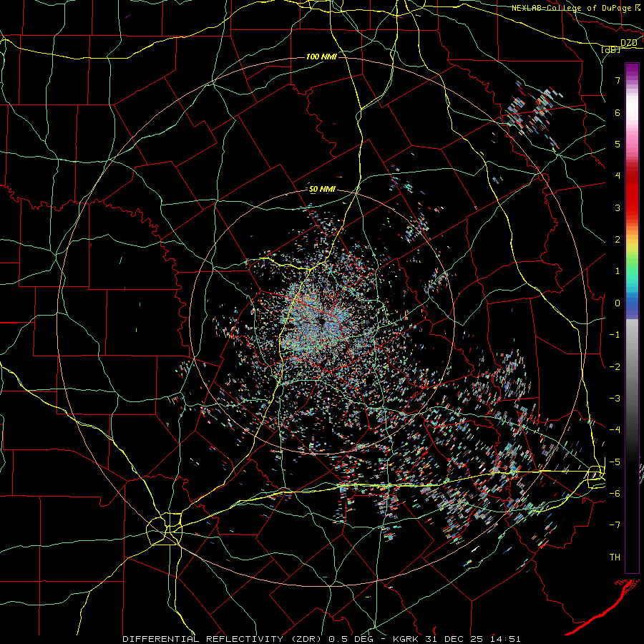Click the "-3" value on the color scale
The image size is (644, 644).
pos(615,399)
